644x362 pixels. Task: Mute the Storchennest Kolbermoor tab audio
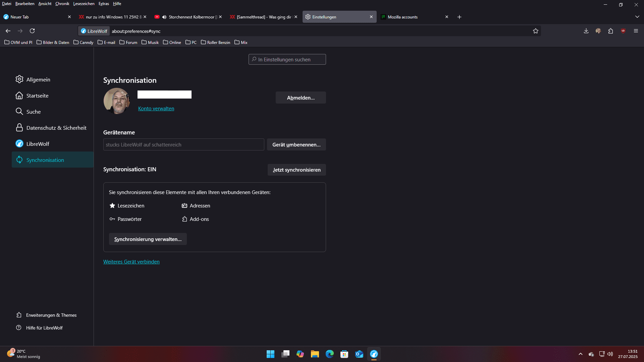click(x=164, y=17)
